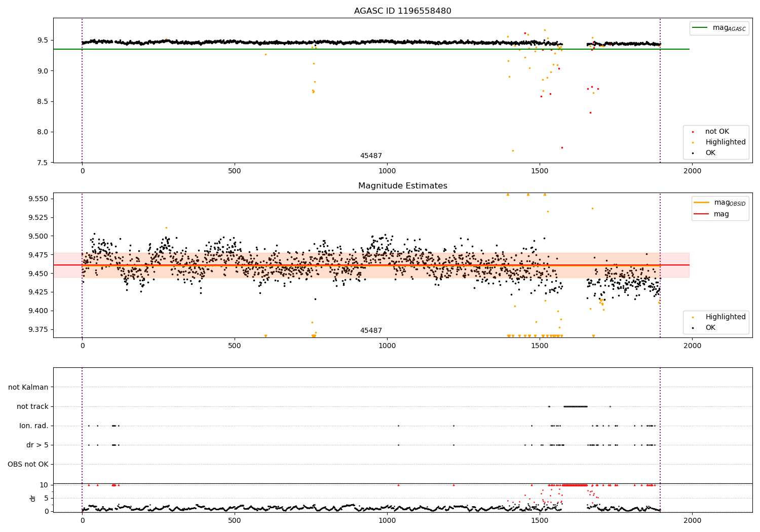Click the 'Ion. rad.' row label
This screenshot has width=760, height=532.
34,426
